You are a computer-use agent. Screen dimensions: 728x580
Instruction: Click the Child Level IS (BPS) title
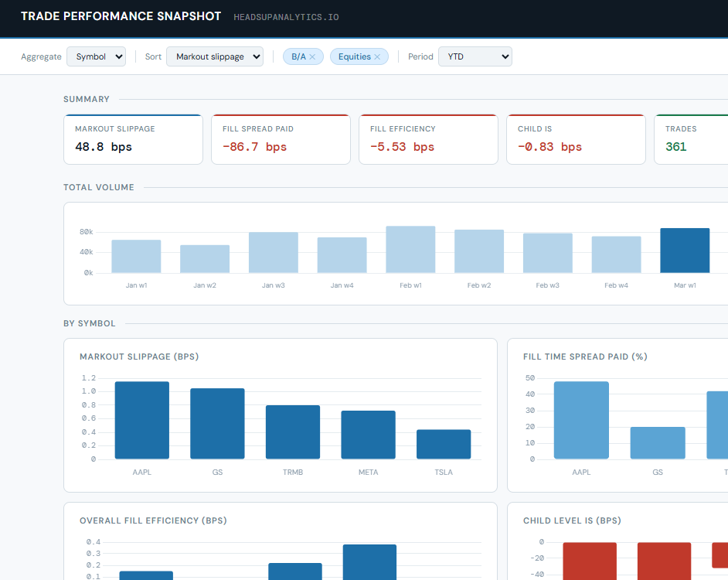click(572, 520)
